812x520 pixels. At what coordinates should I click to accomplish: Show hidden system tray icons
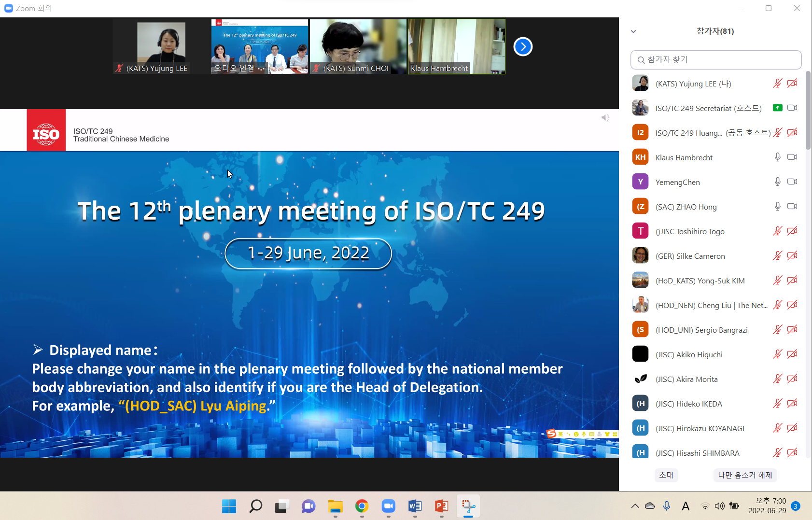[x=635, y=506]
